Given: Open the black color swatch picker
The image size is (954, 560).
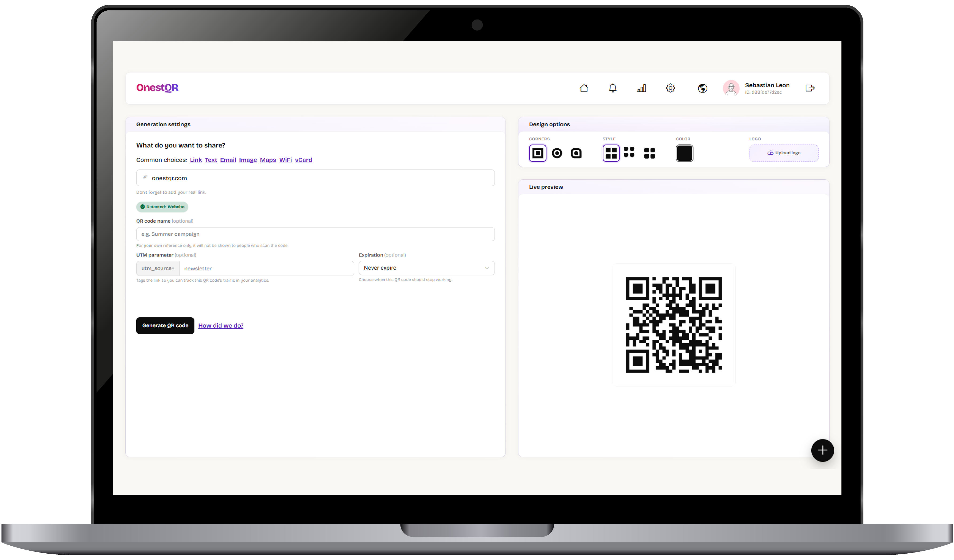Looking at the screenshot, I should pyautogui.click(x=684, y=153).
